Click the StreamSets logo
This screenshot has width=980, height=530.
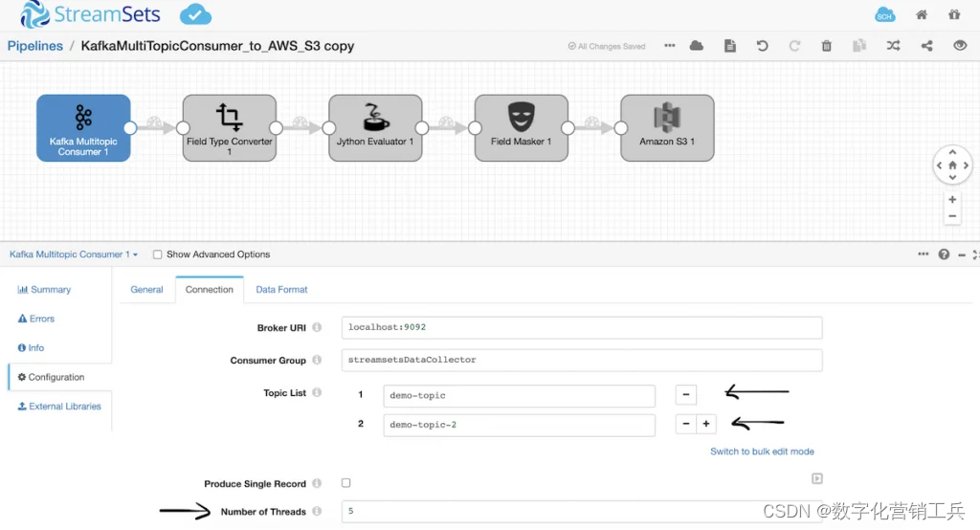coord(90,13)
